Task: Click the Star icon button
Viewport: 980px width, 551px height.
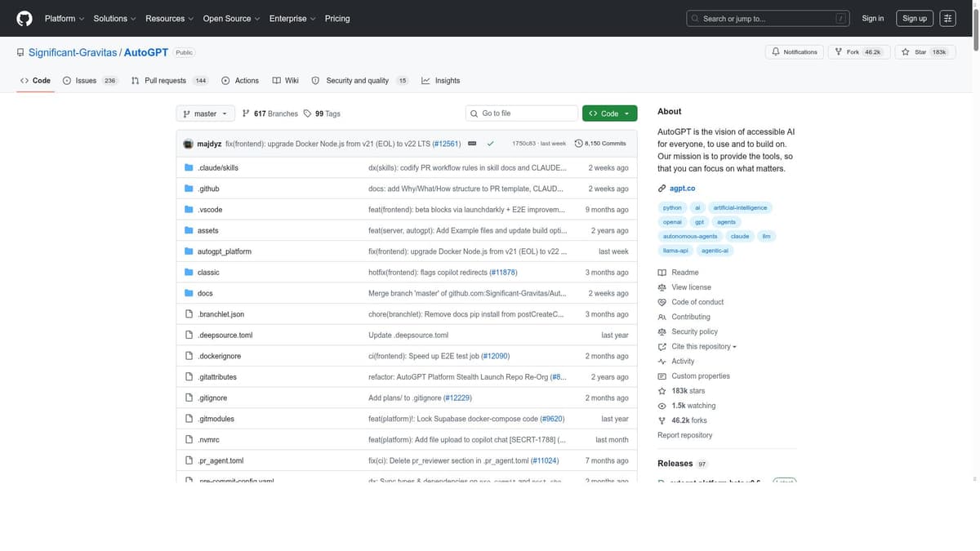Action: pyautogui.click(x=906, y=52)
